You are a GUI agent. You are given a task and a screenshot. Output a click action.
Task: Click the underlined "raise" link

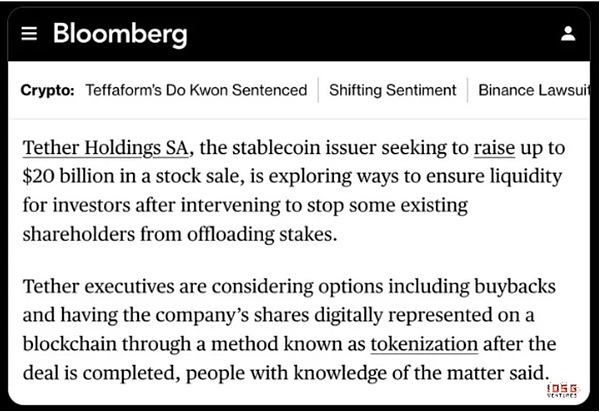coord(496,148)
